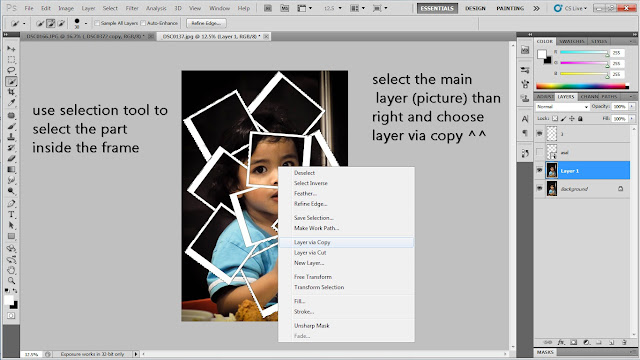Select the Rectangular Marquee tool
The height and width of the screenshot is (360, 640).
[11, 60]
